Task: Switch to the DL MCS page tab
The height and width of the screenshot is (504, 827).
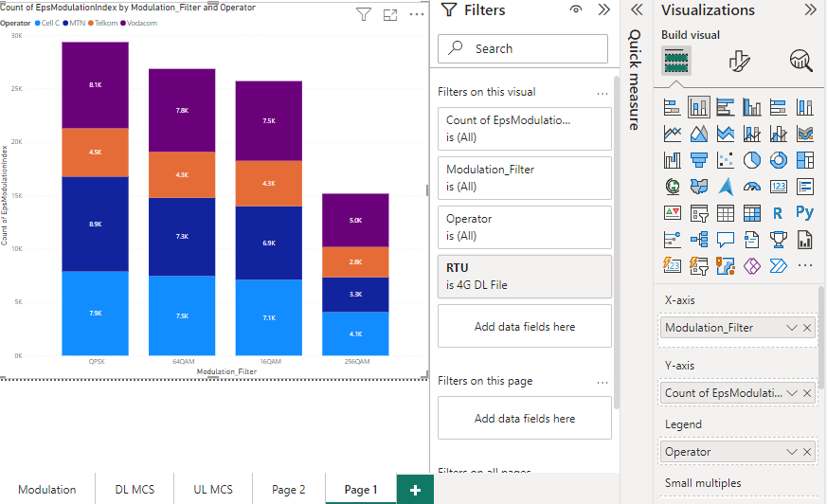Action: 135,489
